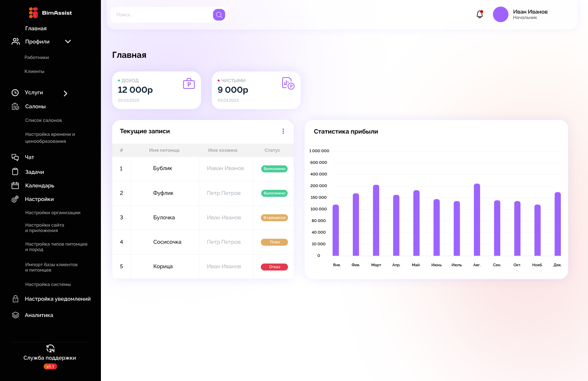Focus the Поиск search field

pos(161,15)
